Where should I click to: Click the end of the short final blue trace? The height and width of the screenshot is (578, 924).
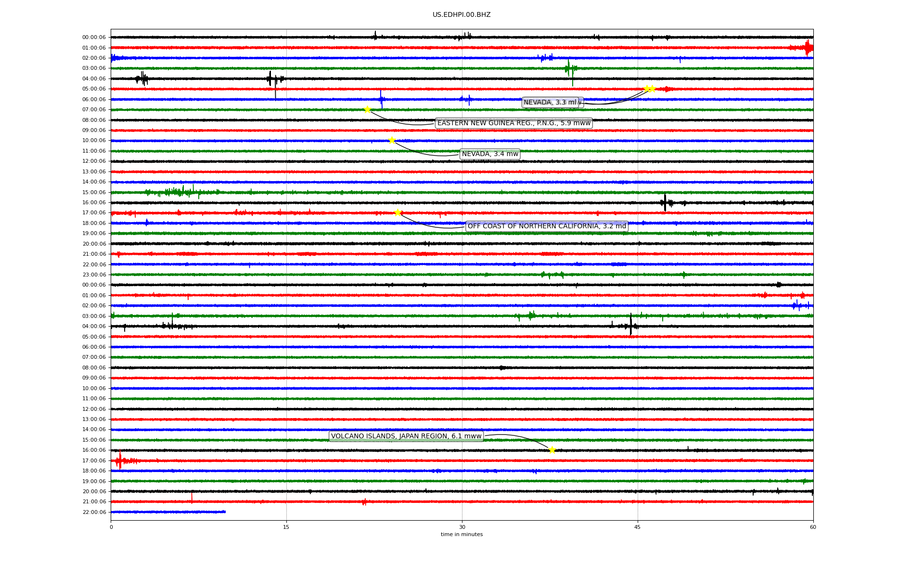pos(225,512)
